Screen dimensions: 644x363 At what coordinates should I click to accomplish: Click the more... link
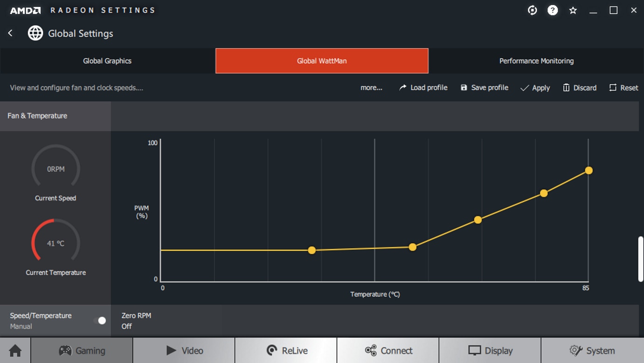pos(371,88)
